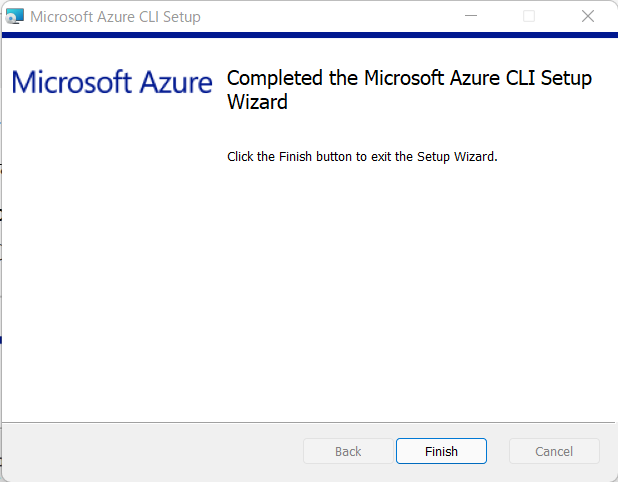Screen dimensions: 618x482
Task: Click the "Click the Finish button" instruction text
Action: [362, 157]
